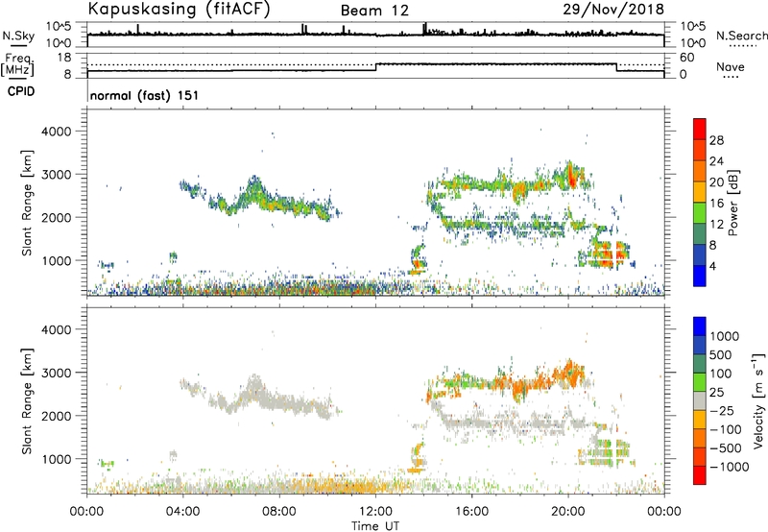Click the frequency drop near 22:00 UT
The width and height of the screenshot is (768, 532).
click(x=616, y=67)
